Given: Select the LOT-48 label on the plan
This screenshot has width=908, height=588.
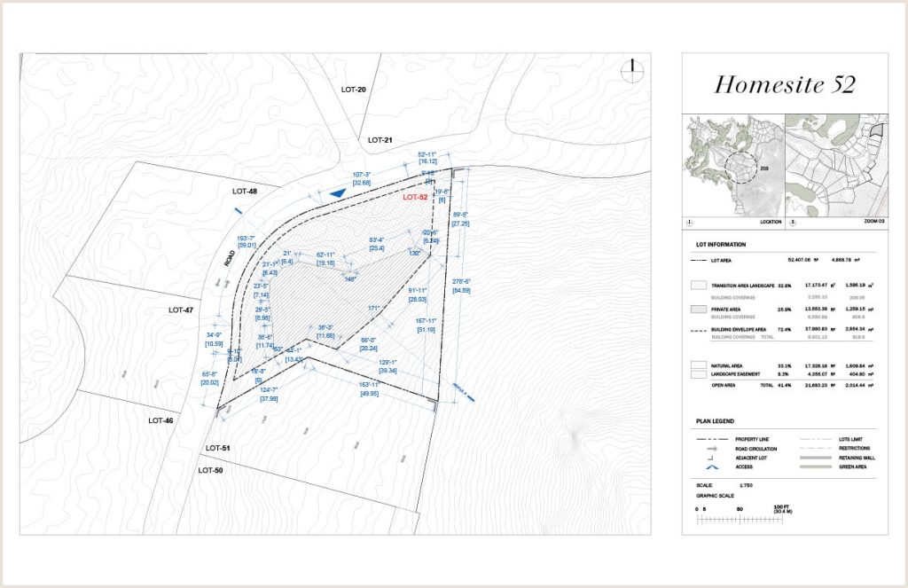Looking at the screenshot, I should [244, 191].
